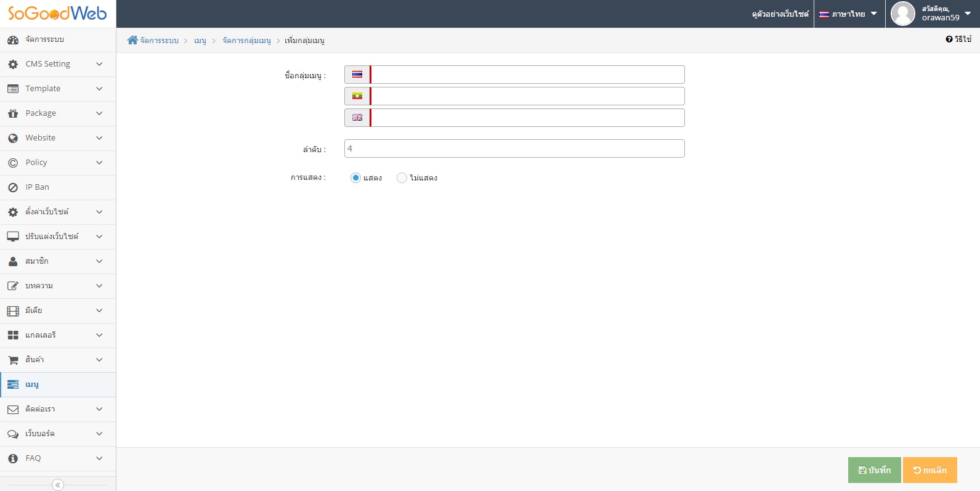This screenshot has height=491, width=980.
Task: Click the Thai menu group name field
Action: tap(527, 75)
